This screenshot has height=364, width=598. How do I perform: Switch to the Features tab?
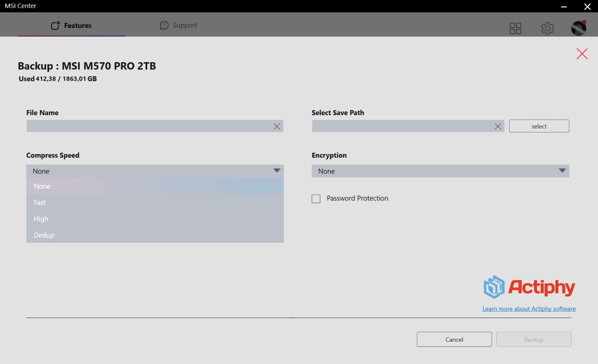[71, 25]
